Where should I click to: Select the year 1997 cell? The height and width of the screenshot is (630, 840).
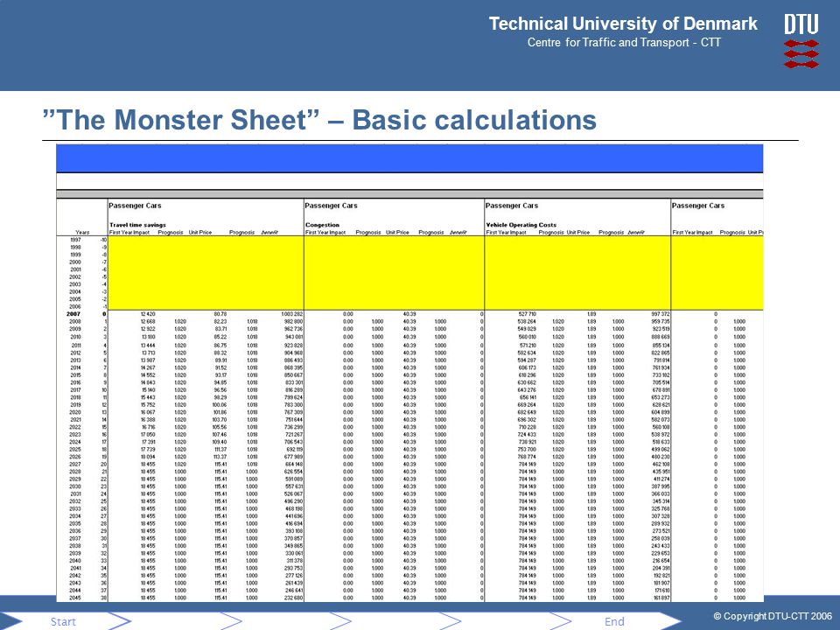(x=75, y=240)
